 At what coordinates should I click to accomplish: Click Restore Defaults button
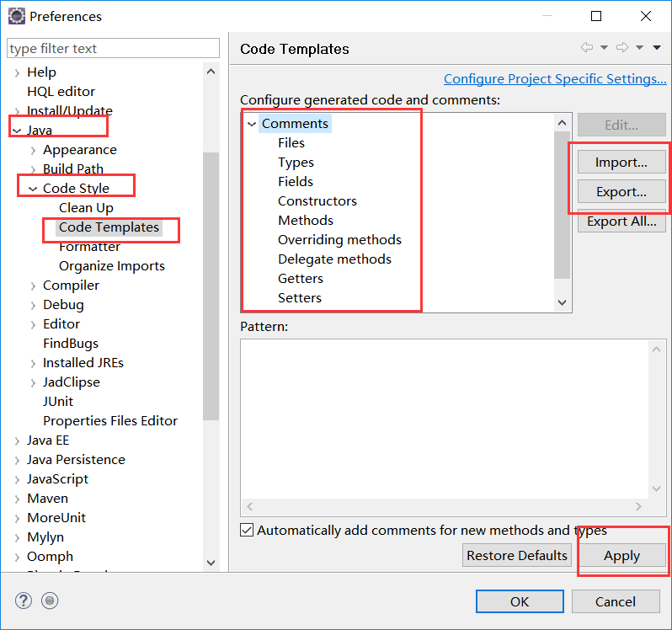pos(517,555)
